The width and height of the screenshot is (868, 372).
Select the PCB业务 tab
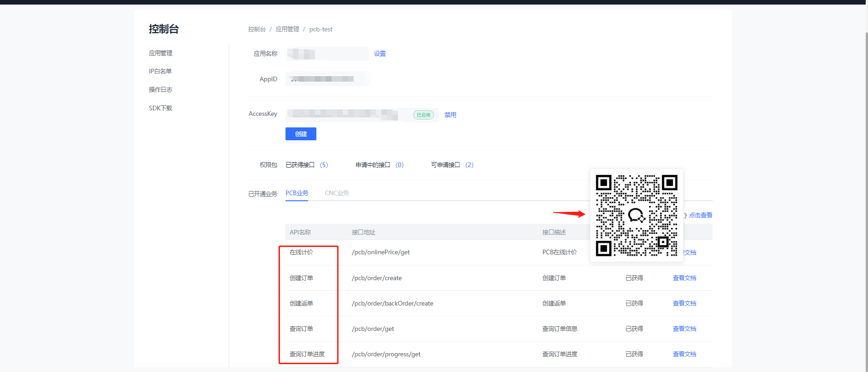[297, 193]
